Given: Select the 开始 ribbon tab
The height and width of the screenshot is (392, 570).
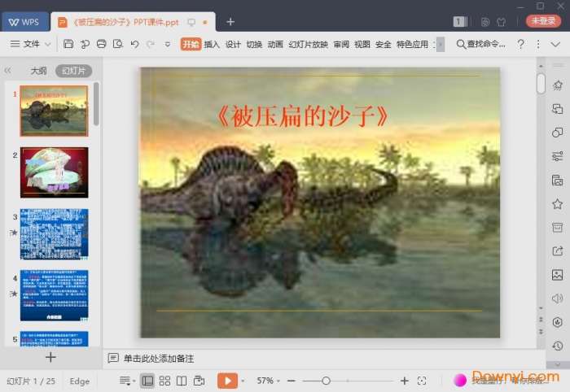Looking at the screenshot, I should 191,44.
